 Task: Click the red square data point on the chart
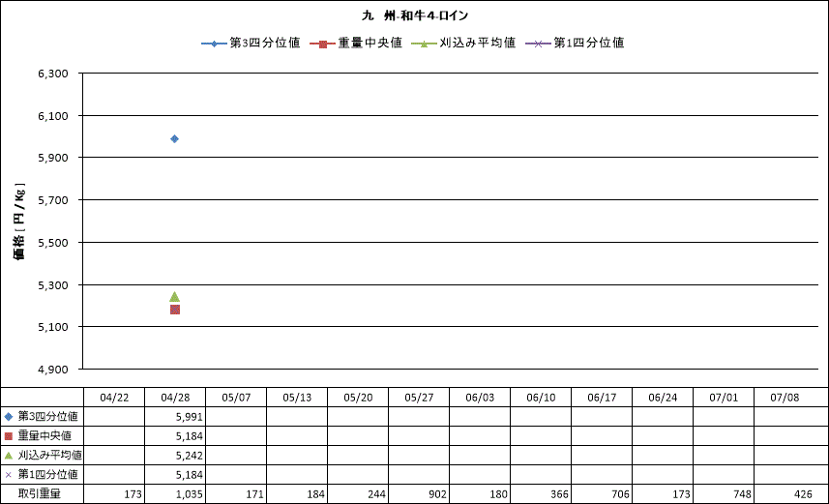[175, 310]
